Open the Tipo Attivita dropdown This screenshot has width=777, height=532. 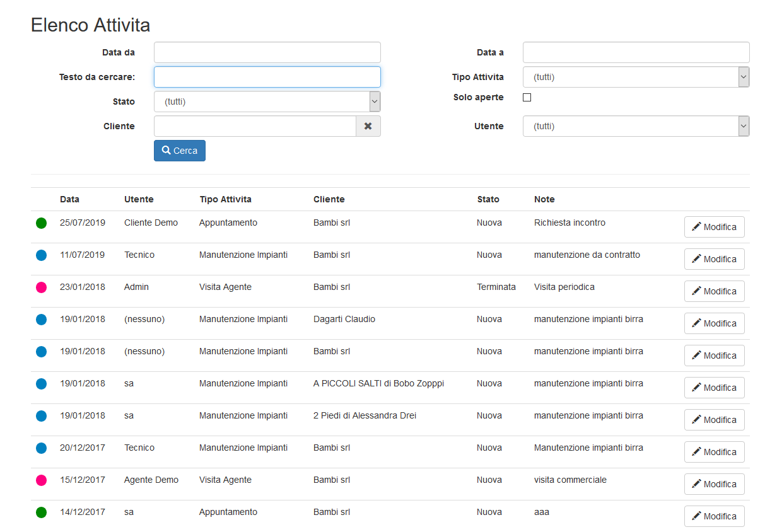point(636,77)
